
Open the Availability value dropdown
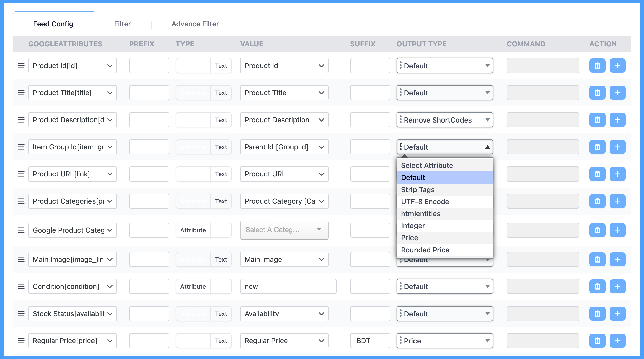pos(284,314)
